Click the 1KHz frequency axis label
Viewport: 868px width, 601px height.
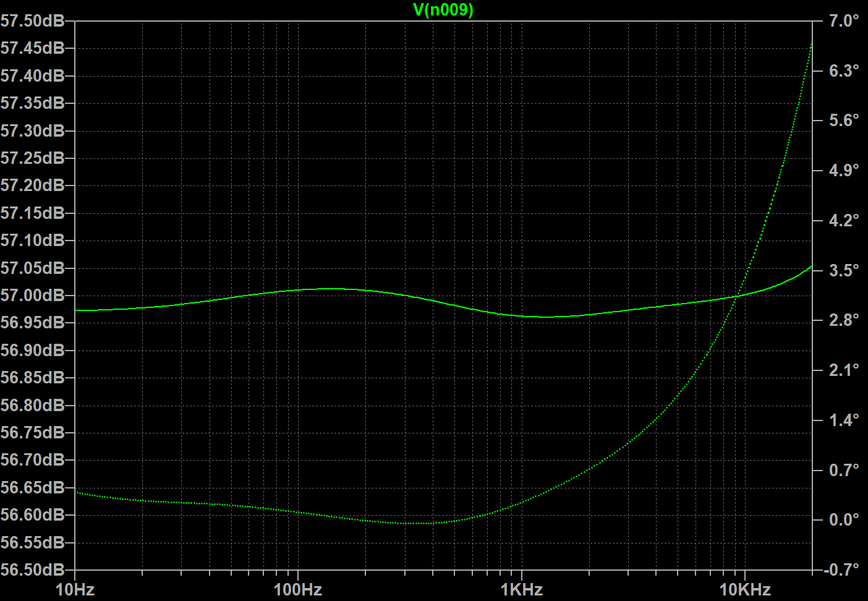(x=522, y=590)
